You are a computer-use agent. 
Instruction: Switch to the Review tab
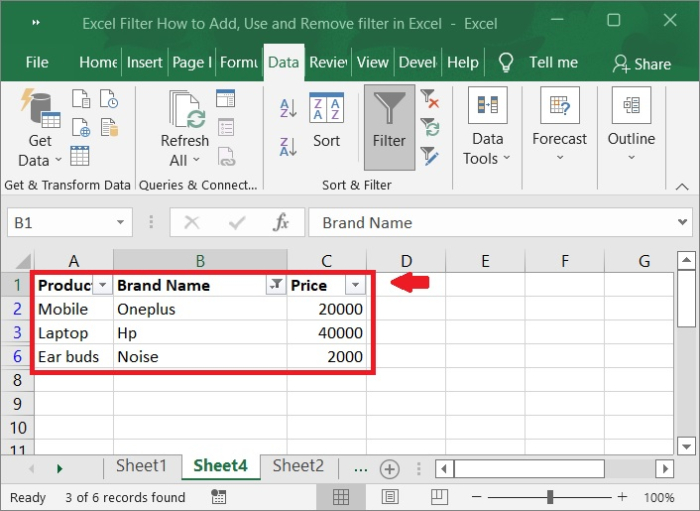[329, 62]
